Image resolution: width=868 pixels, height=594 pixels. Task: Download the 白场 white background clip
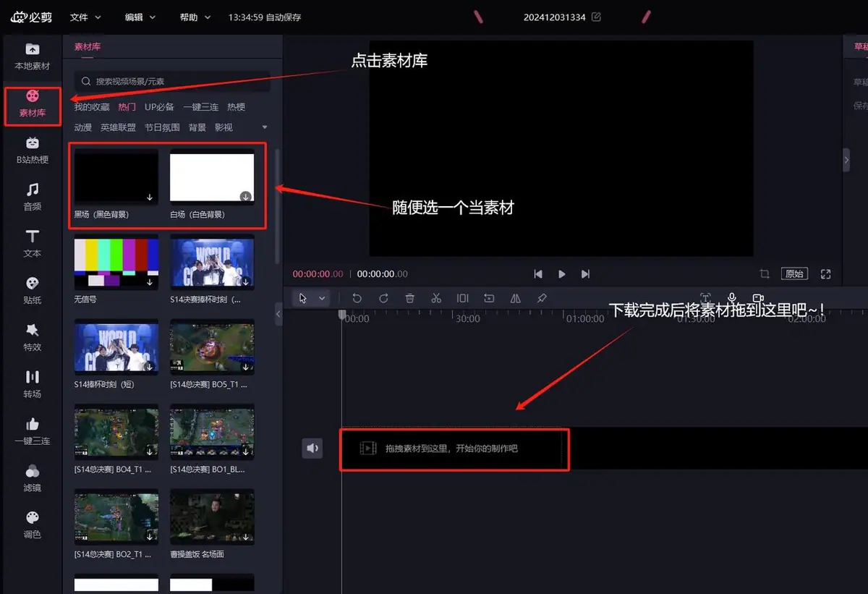coord(245,197)
